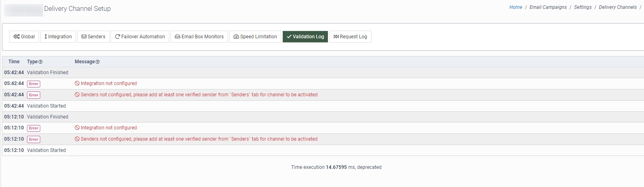Select the Speed Limitation tab
The image size is (644, 187).
255,37
